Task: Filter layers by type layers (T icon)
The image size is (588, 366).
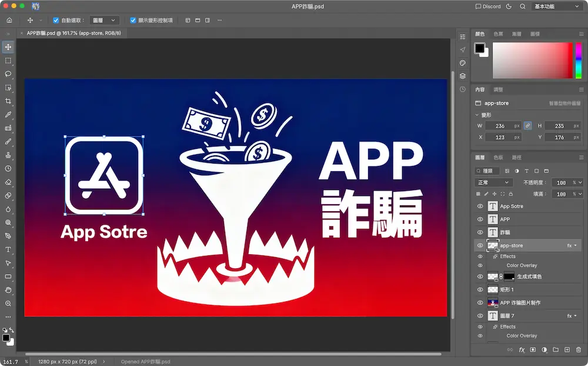Action: tap(526, 171)
